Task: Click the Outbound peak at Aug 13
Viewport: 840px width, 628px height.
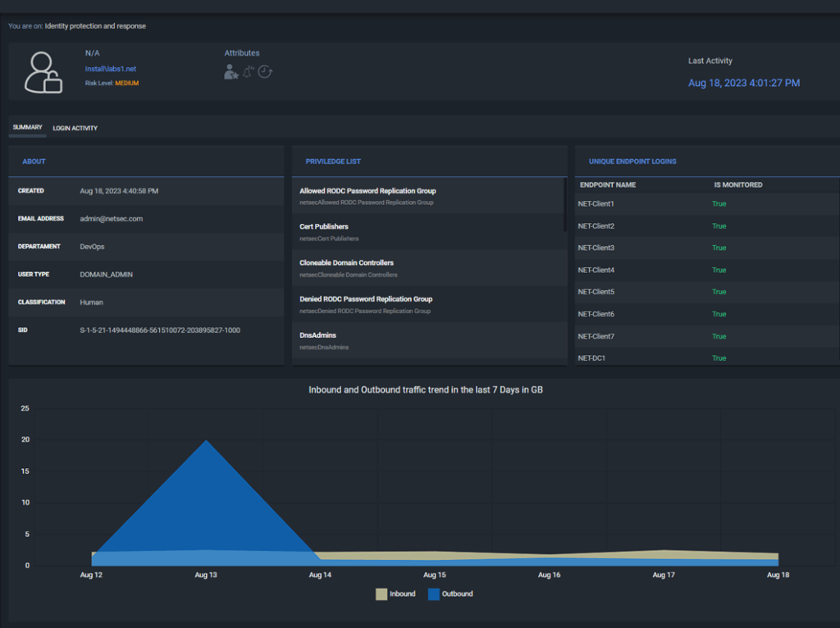Action: pos(206,441)
